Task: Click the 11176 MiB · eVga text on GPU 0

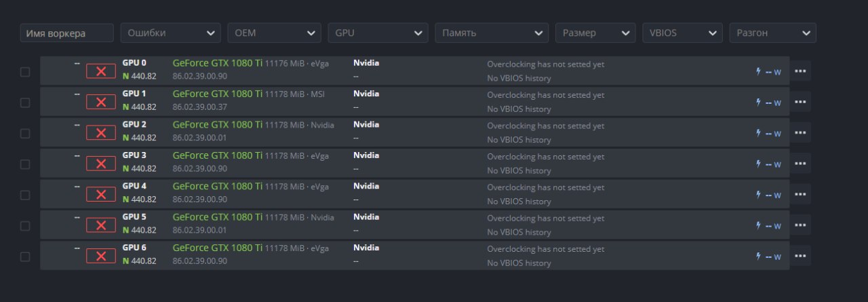Action: coord(297,64)
